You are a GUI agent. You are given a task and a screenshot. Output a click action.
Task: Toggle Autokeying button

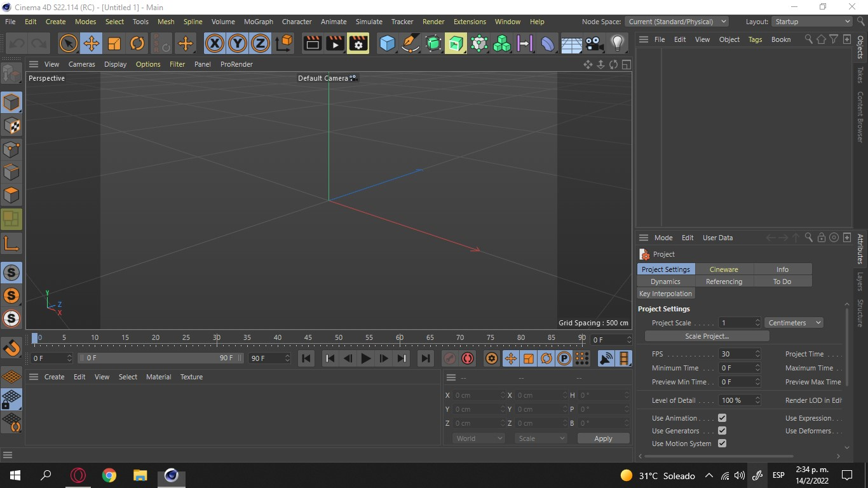pyautogui.click(x=468, y=358)
